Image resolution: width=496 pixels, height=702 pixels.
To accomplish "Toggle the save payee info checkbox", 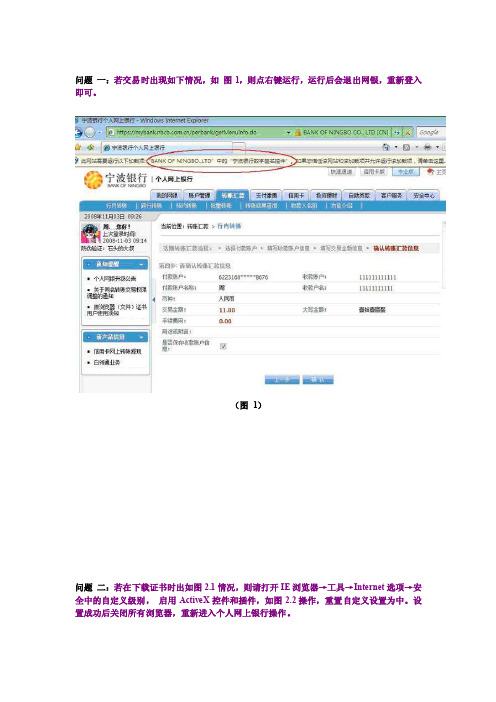I will tap(223, 346).
